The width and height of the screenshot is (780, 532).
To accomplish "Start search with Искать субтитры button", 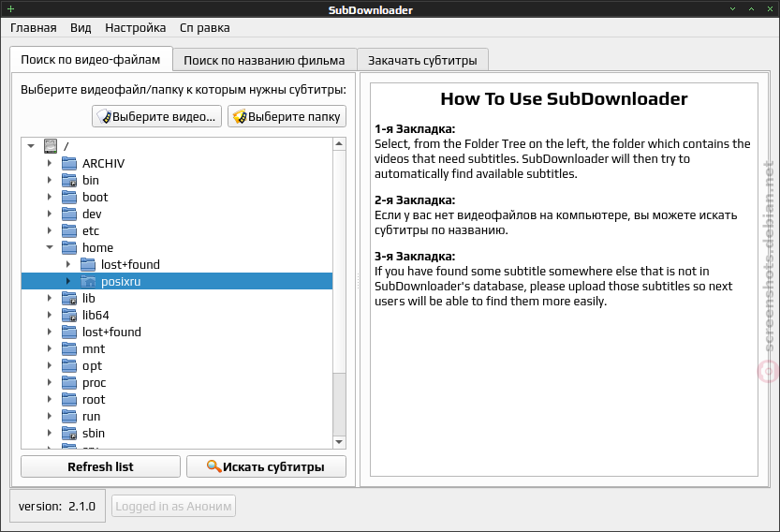I will tap(266, 466).
